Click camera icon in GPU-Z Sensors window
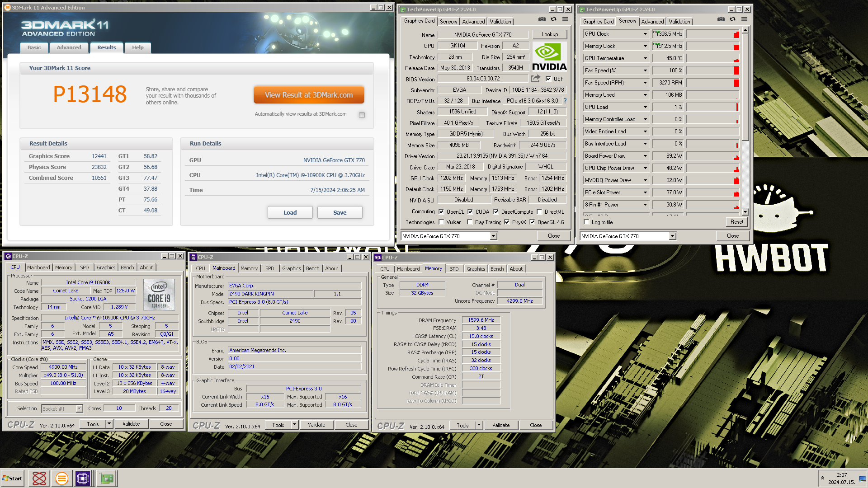 pyautogui.click(x=721, y=19)
